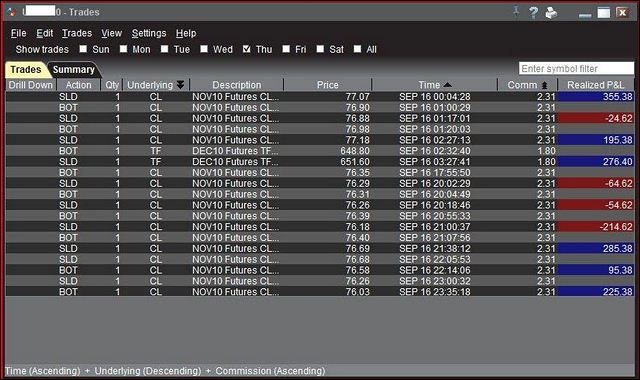Viewport: 640px width, 380px height.
Task: Select the trade timed SEP 16 23:35:18
Action: (320, 291)
